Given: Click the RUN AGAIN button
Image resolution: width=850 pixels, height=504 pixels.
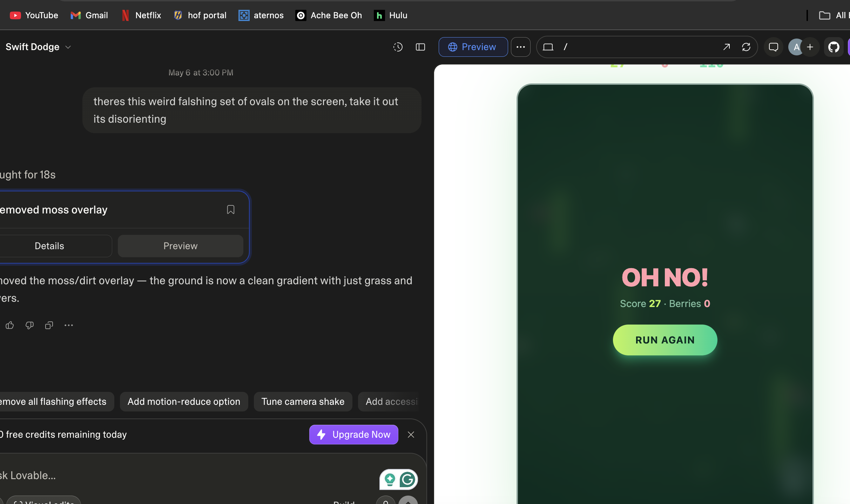Looking at the screenshot, I should click(665, 340).
